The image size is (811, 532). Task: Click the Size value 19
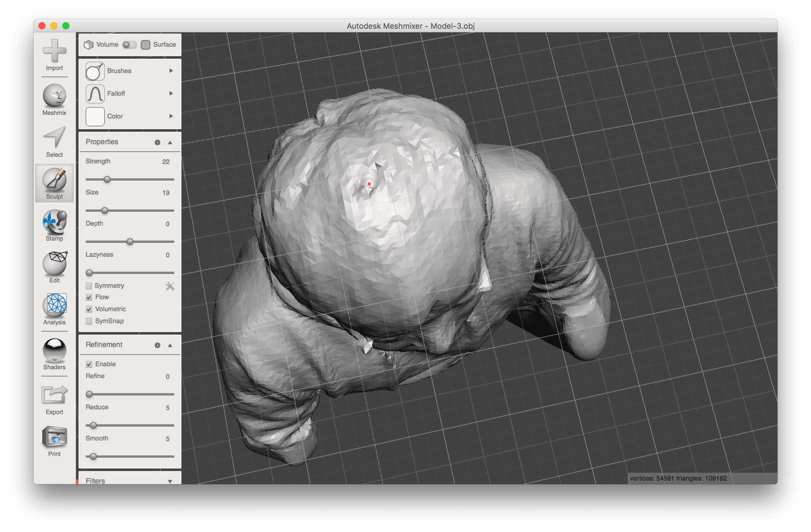point(166,193)
